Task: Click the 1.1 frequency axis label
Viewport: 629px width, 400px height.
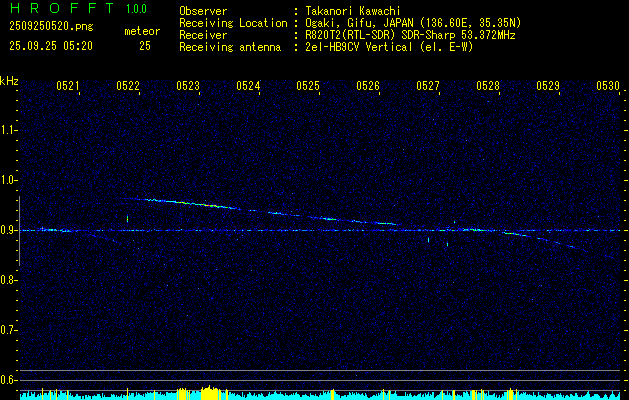Action: (x=8, y=130)
